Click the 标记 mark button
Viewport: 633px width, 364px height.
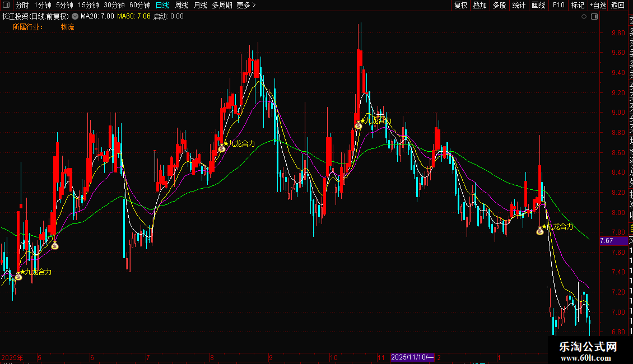pos(578,5)
